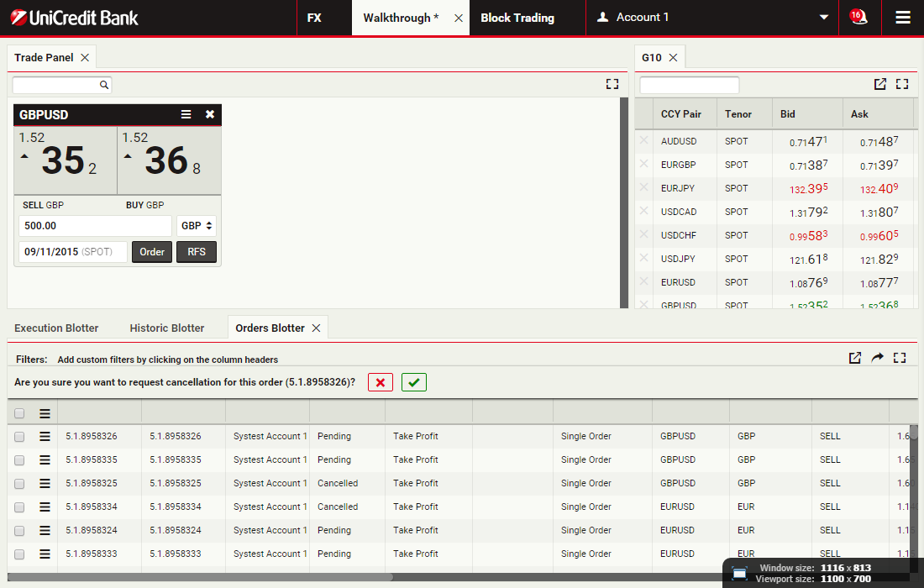
Task: Open the notifications bell with 16 badge
Action: tap(858, 17)
